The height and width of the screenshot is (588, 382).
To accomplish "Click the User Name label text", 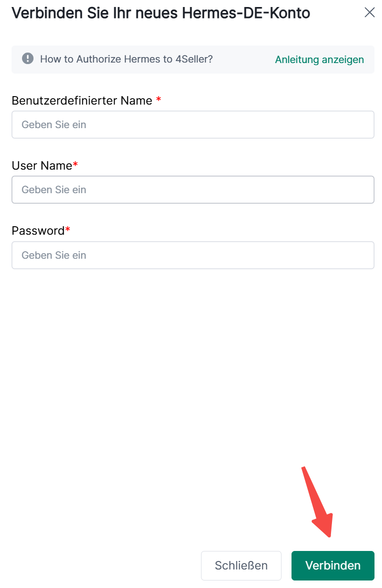I will click(x=42, y=166).
